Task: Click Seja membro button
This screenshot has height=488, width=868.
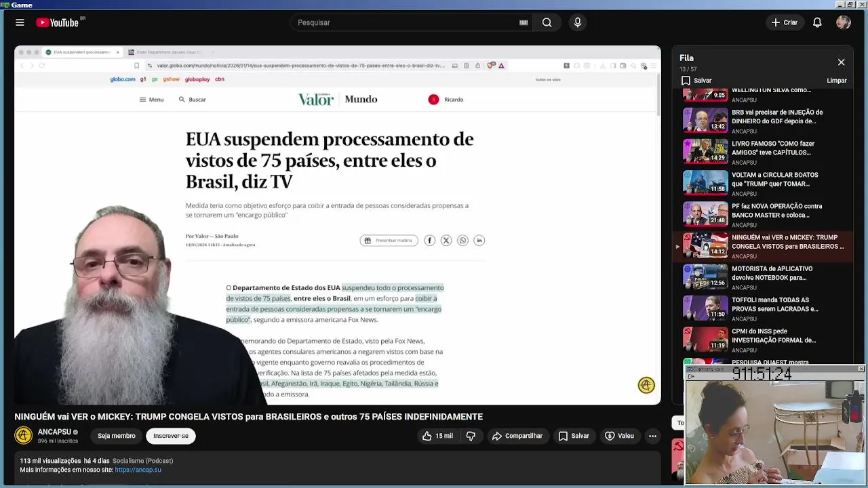Action: pos(116,436)
